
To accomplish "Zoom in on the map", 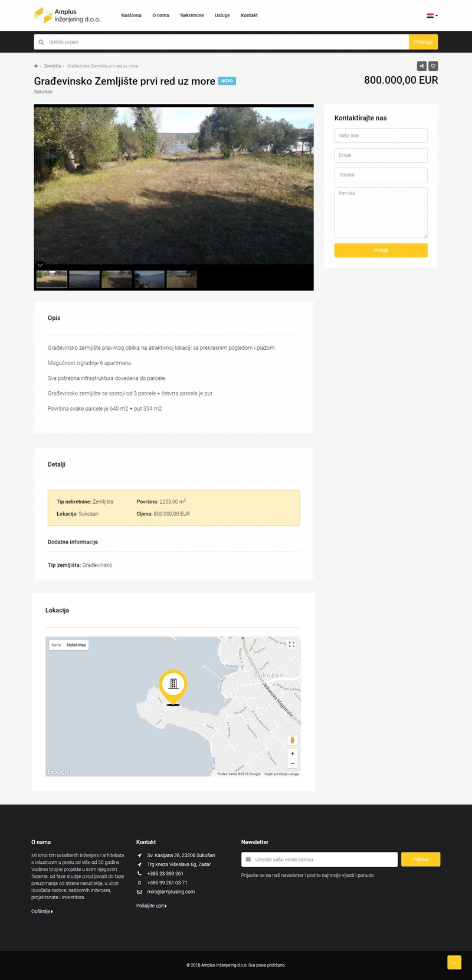I will (292, 753).
